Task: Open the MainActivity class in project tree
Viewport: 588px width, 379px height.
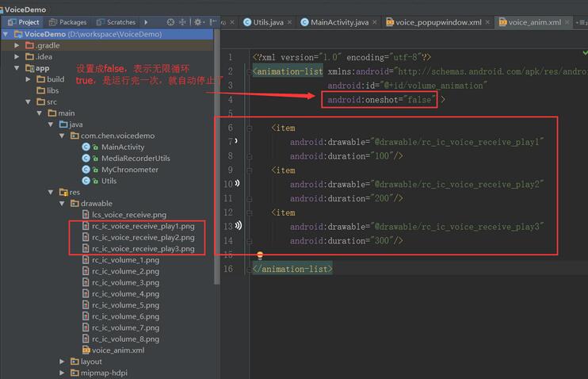Action: tap(123, 147)
